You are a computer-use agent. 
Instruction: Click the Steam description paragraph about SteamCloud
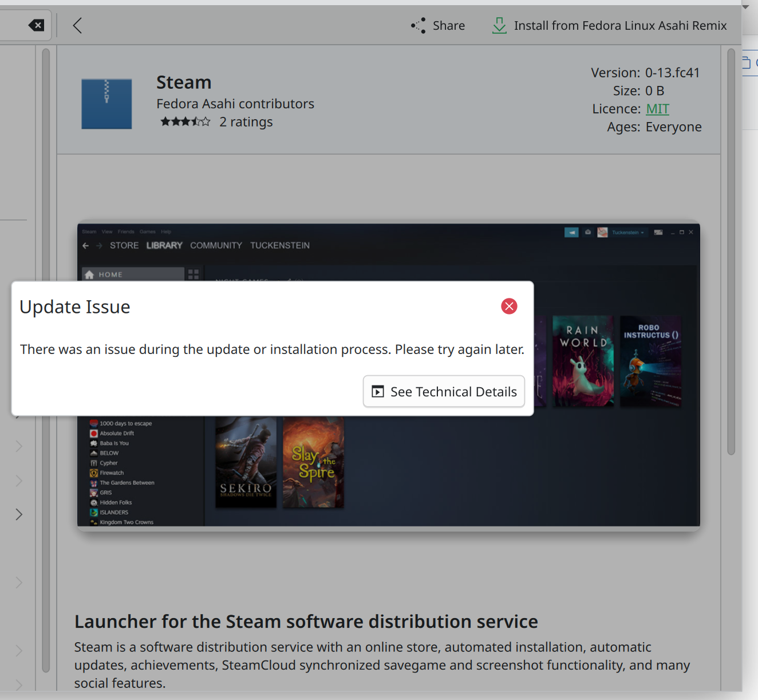tap(382, 665)
